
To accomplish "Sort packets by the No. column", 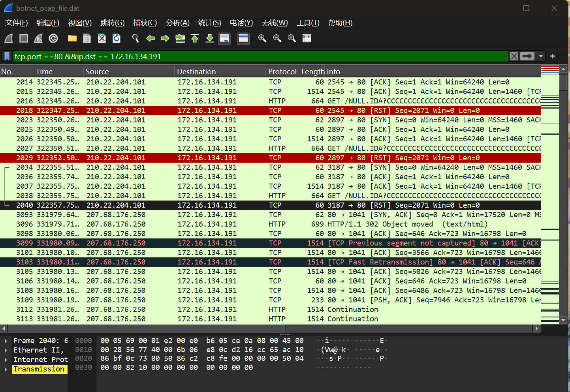I will 17,71.
